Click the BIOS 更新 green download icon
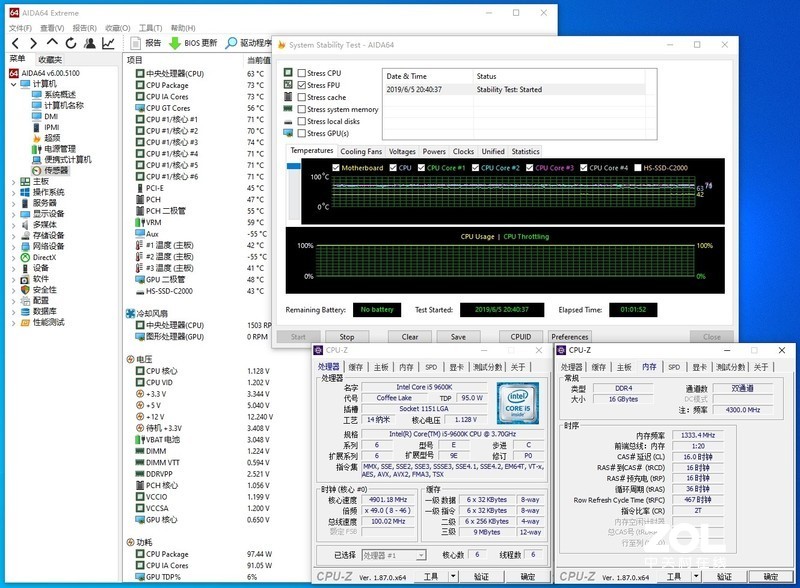Image resolution: width=800 pixels, height=588 pixels. pyautogui.click(x=175, y=43)
